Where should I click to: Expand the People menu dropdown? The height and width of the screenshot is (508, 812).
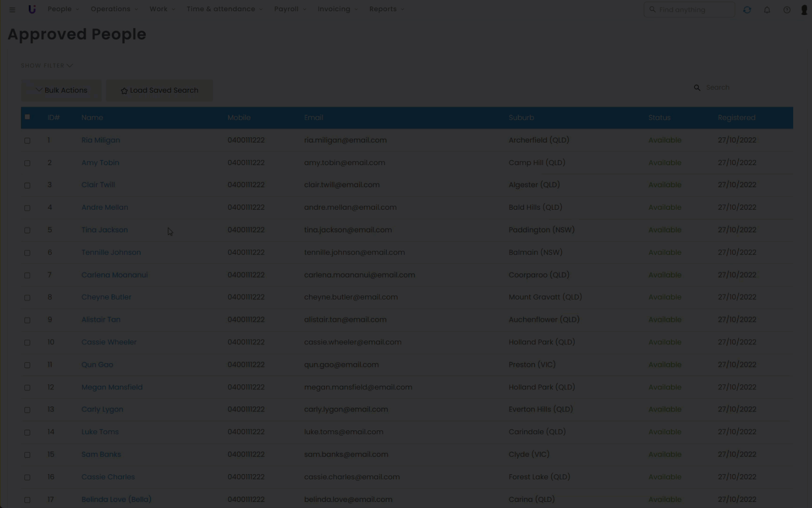63,9
